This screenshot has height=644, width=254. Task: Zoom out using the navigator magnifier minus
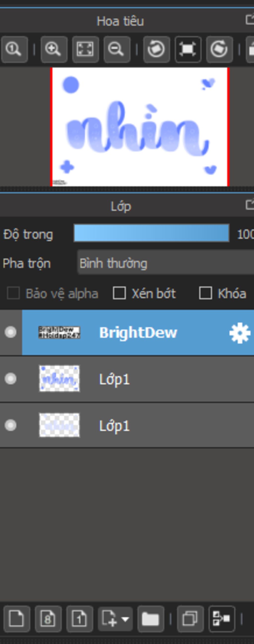coord(117,49)
